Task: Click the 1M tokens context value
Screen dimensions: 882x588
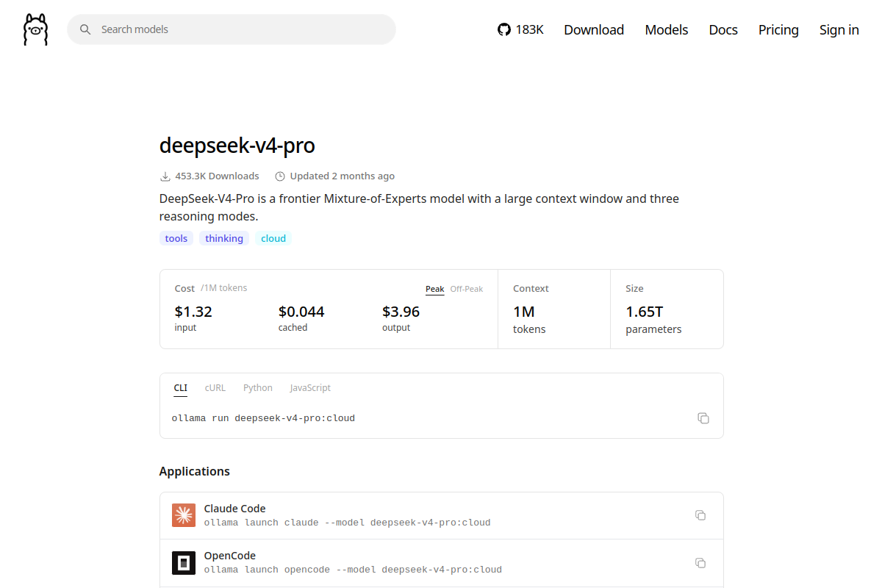Action: tap(529, 320)
